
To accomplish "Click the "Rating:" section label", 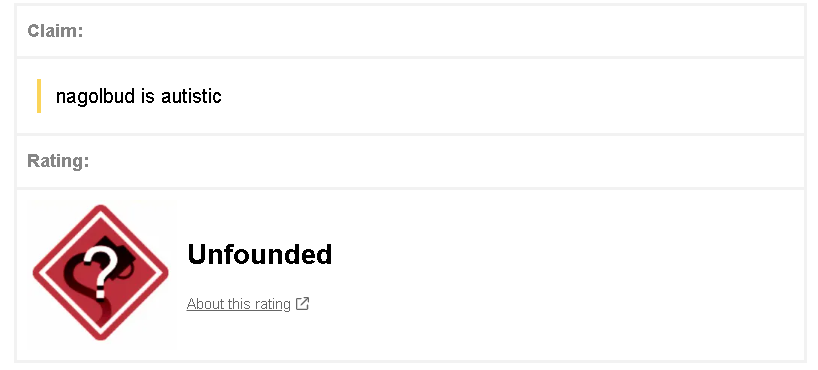I will click(x=58, y=161).
